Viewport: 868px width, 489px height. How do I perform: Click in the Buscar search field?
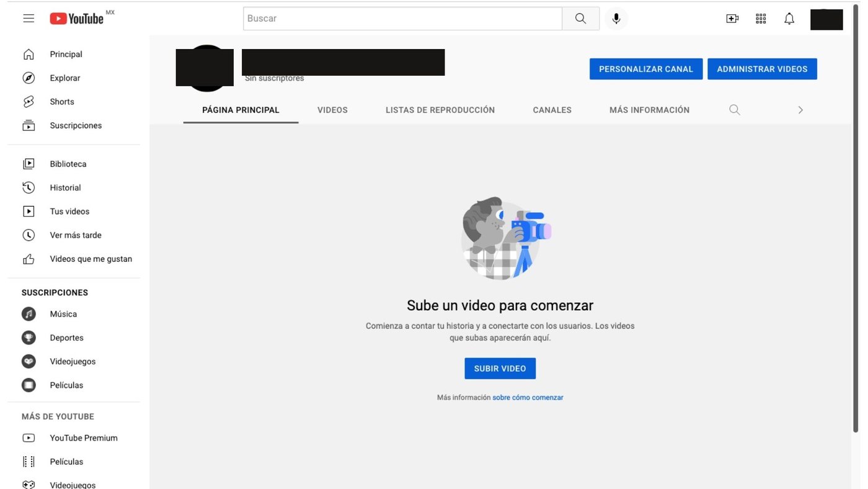click(x=402, y=19)
